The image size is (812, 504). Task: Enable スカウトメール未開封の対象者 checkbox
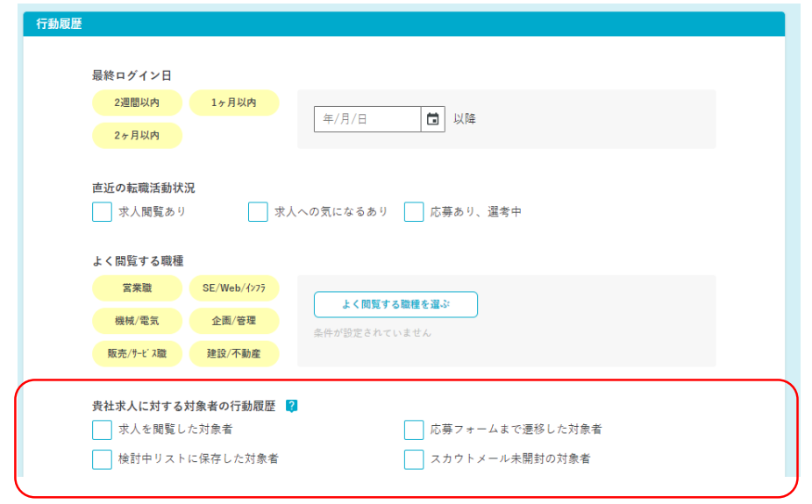pyautogui.click(x=414, y=459)
